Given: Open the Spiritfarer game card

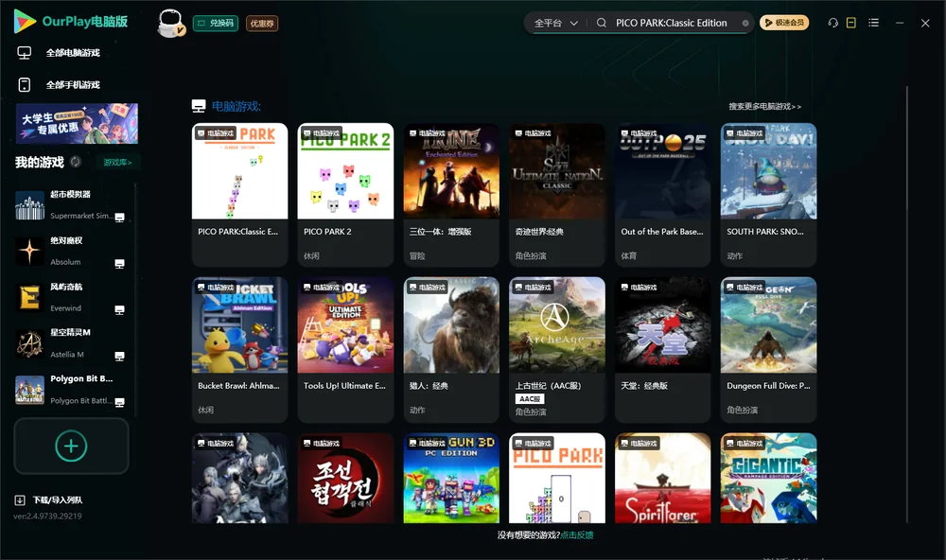Looking at the screenshot, I should click(x=662, y=478).
